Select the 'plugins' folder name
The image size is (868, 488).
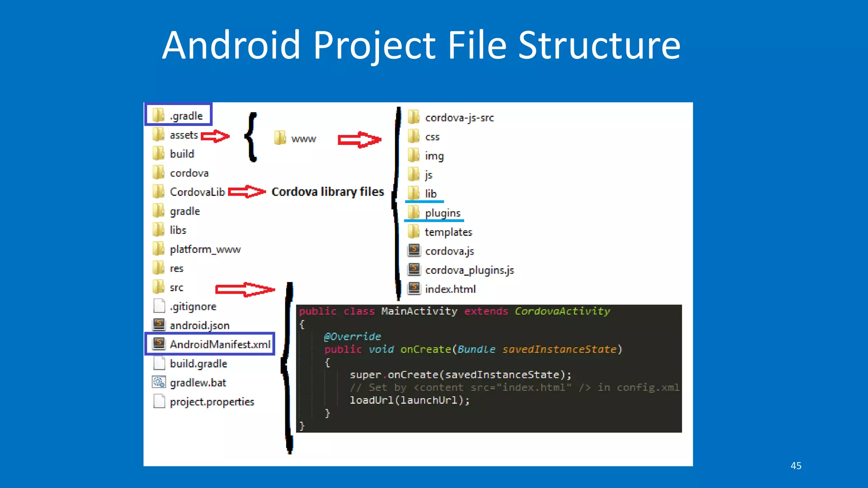coord(442,213)
